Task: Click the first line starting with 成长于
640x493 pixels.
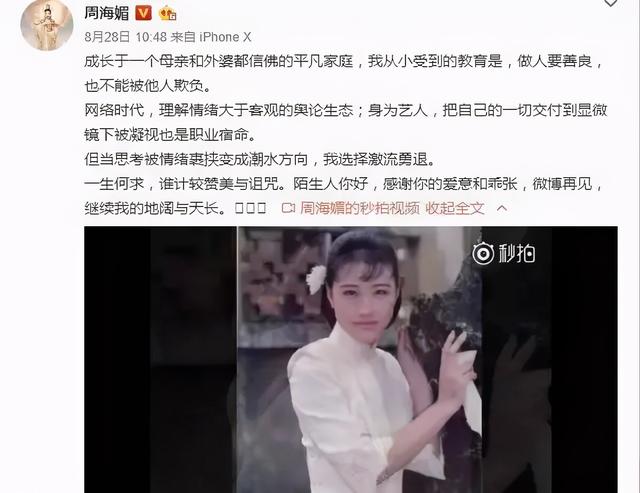Action: coord(344,62)
